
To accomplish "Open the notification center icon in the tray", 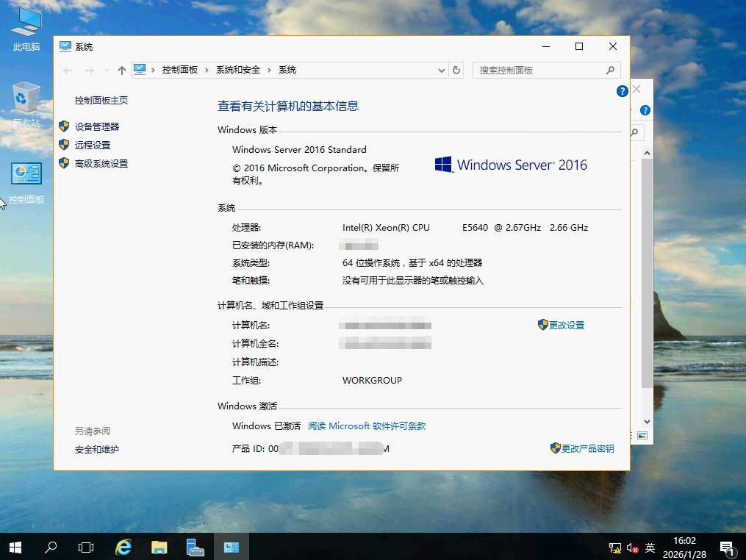I will click(727, 547).
